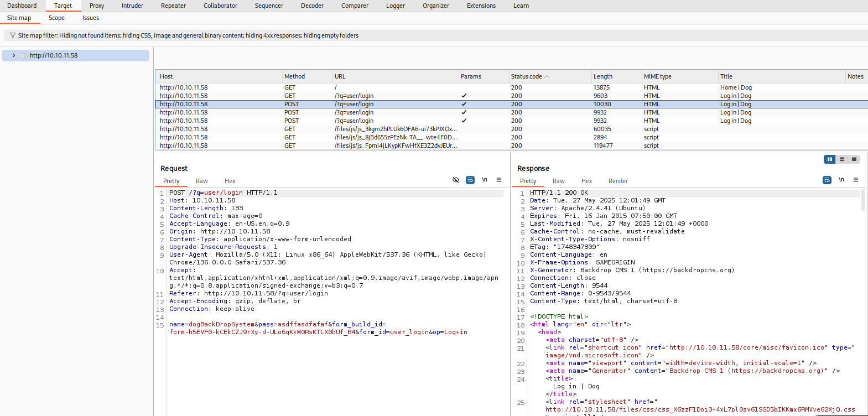Sort by the Status code column
Image resolution: width=868 pixels, height=416 pixels.
pyautogui.click(x=527, y=76)
